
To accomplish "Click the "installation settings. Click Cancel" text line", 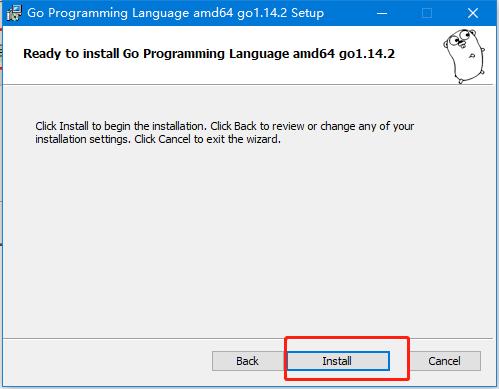I will tap(158, 139).
